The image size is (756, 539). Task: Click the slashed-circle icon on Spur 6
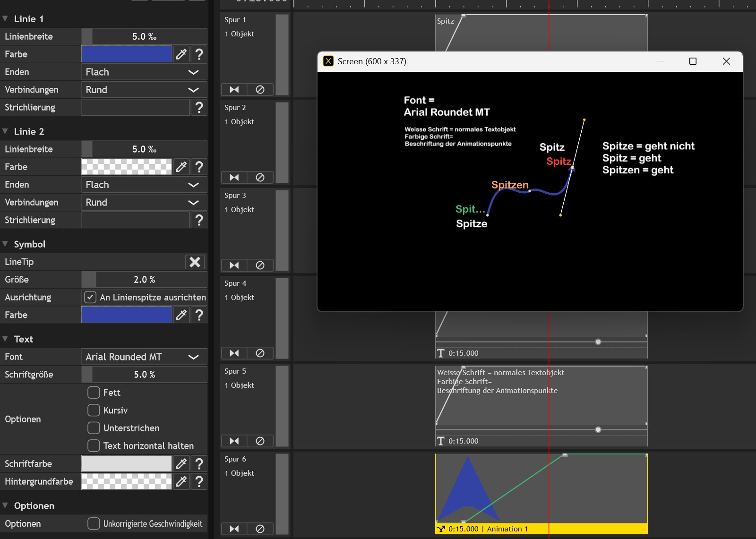click(x=260, y=529)
